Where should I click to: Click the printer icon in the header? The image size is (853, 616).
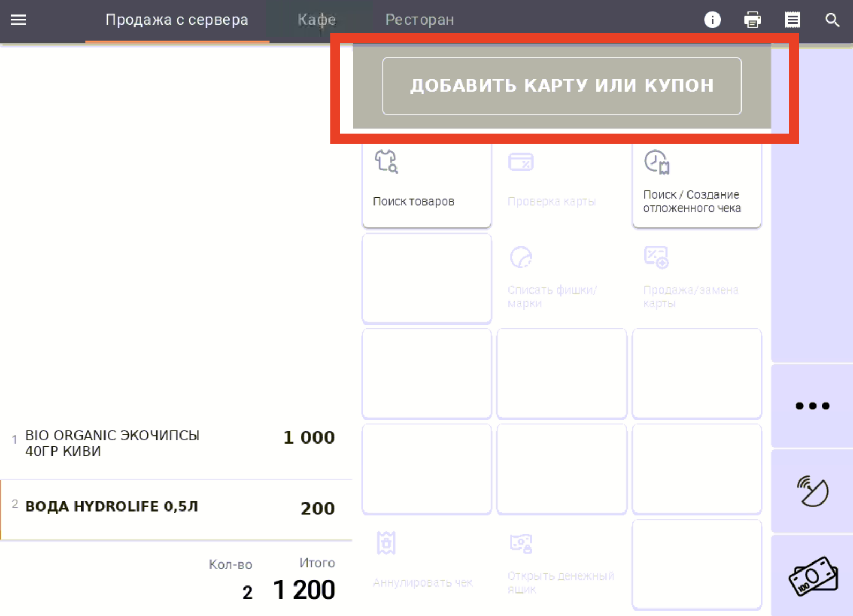[x=752, y=20]
